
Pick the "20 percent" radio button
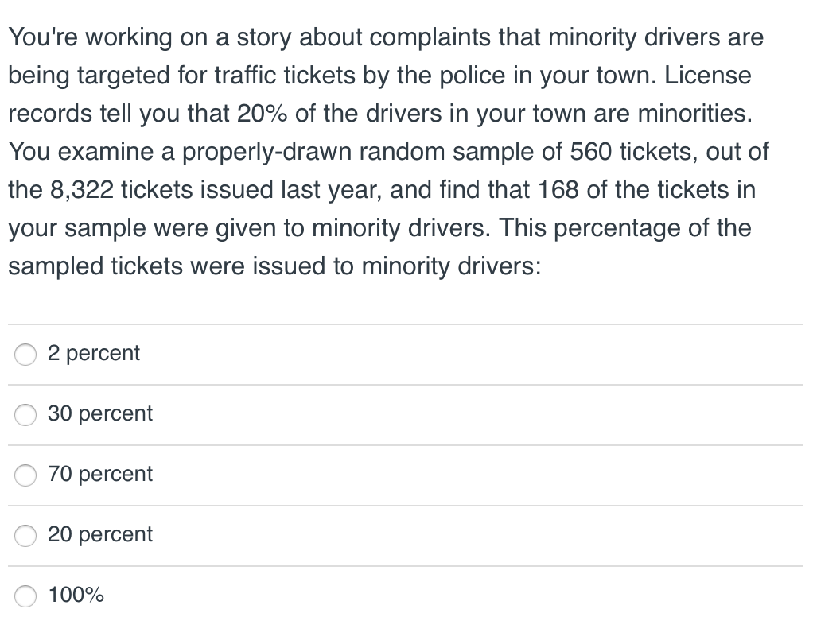[x=25, y=536]
